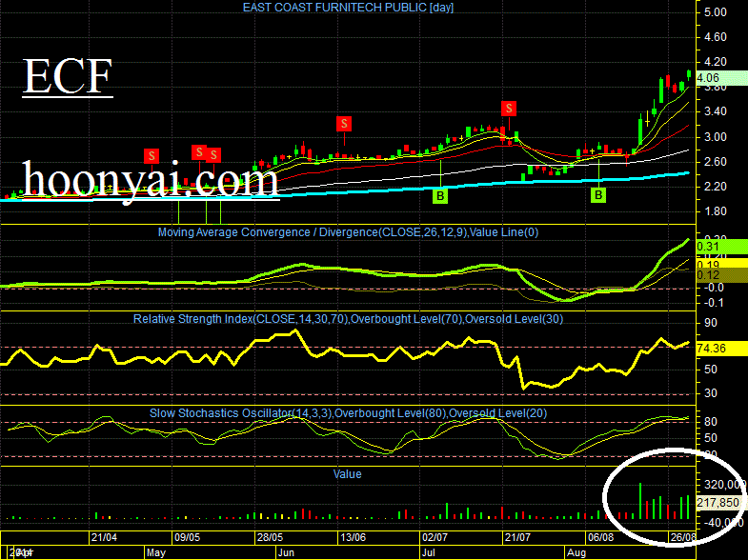Select the Jun month label
Image resolution: width=748 pixels, height=560 pixels.
(x=286, y=552)
